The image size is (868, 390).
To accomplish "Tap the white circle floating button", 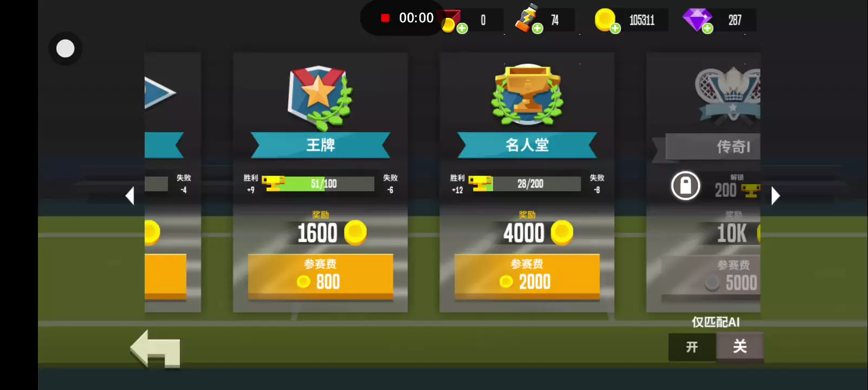I will pos(66,49).
